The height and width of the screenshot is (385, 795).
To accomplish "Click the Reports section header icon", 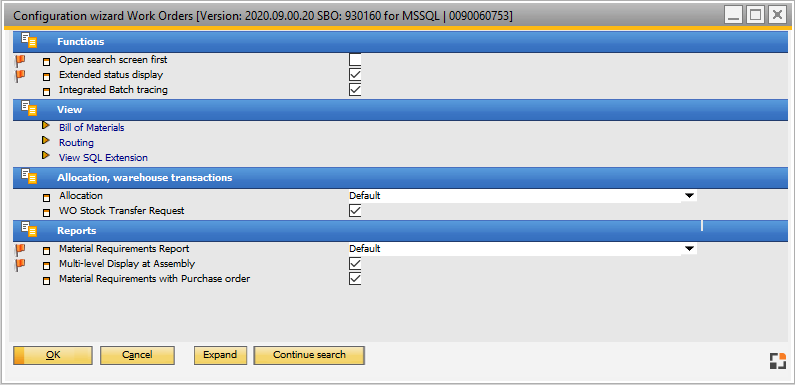I will click(29, 230).
